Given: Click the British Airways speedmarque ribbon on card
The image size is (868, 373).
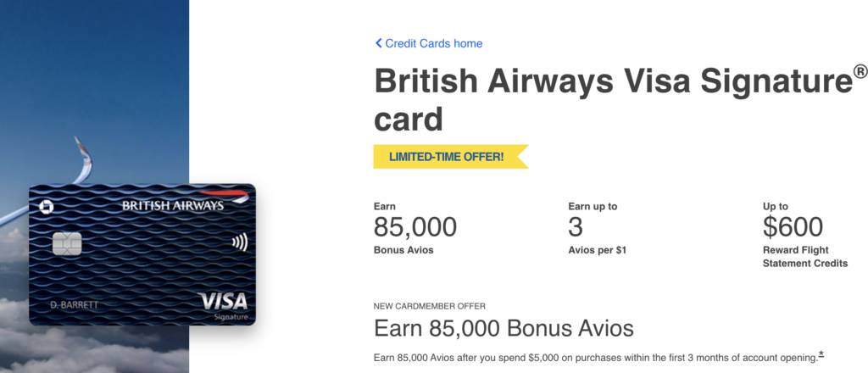Looking at the screenshot, I should (x=224, y=195).
